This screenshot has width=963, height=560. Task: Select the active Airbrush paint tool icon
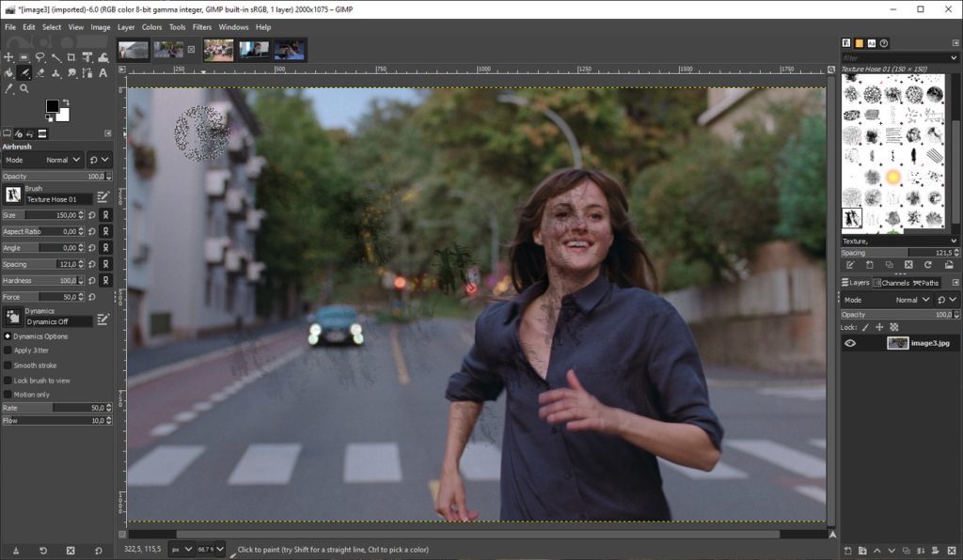tap(24, 73)
